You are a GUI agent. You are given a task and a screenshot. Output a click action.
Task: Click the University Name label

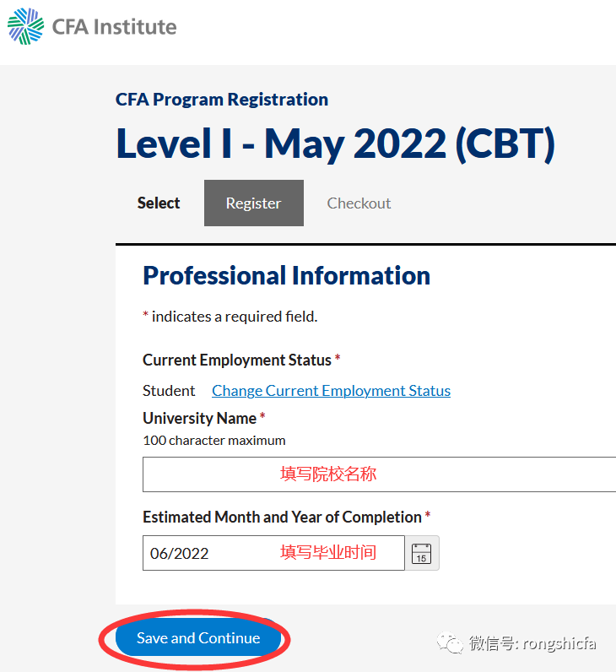click(x=200, y=418)
